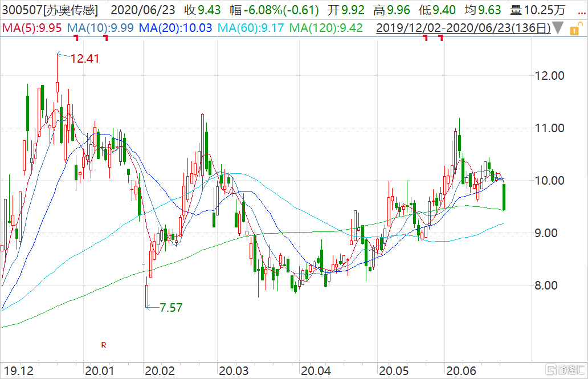Click the 8.00 price axis label
Image resolution: width=588 pixels, height=379 pixels.
[x=546, y=286]
